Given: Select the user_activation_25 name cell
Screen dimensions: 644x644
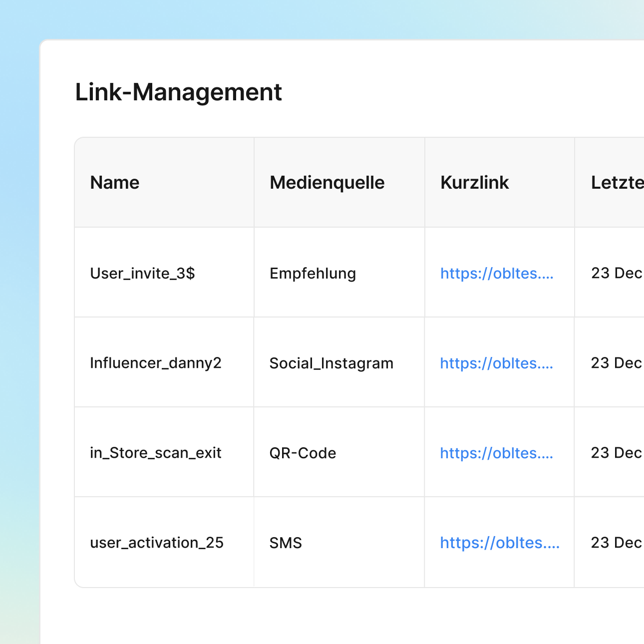Looking at the screenshot, I should pos(157,543).
